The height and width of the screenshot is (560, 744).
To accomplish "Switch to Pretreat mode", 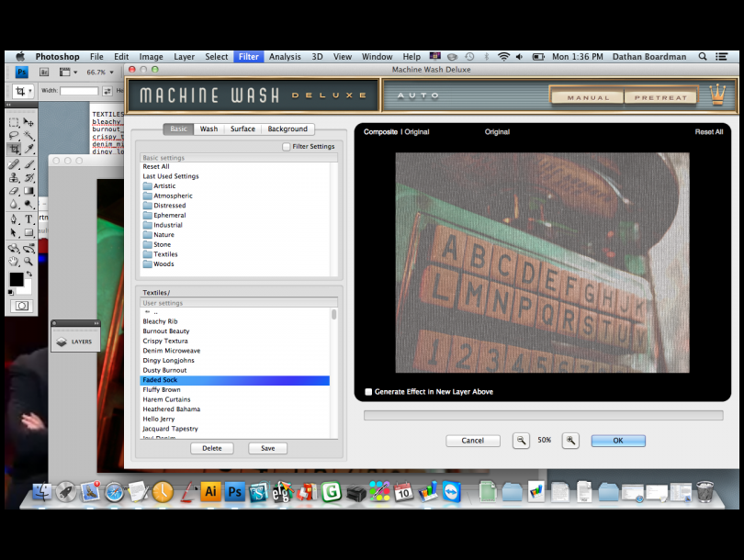I will click(x=661, y=97).
